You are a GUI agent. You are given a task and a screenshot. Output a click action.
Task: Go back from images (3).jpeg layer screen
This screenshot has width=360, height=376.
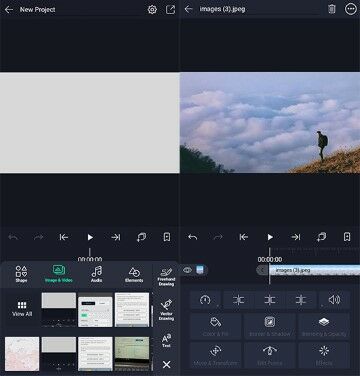coord(189,9)
